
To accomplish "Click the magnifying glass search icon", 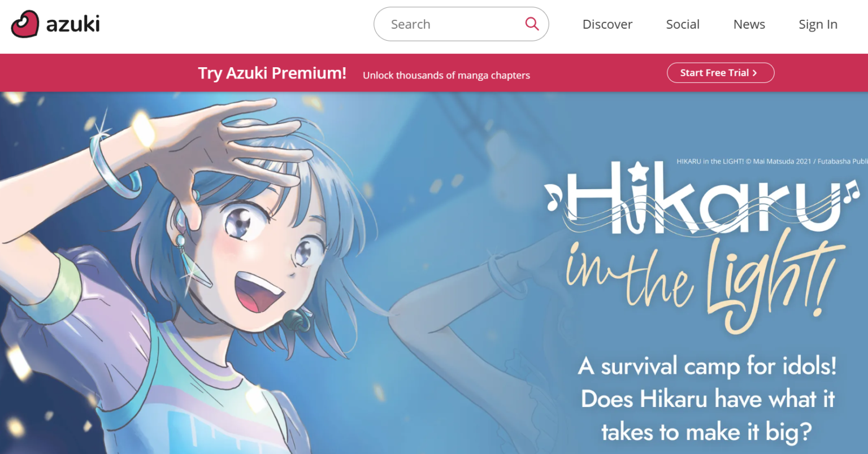I will [532, 24].
